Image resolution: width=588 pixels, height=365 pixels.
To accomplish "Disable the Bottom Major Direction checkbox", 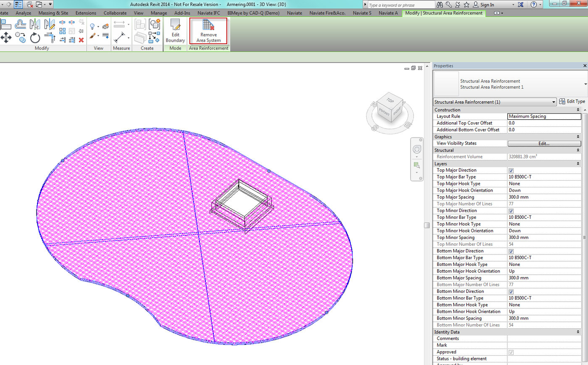I will (x=511, y=251).
